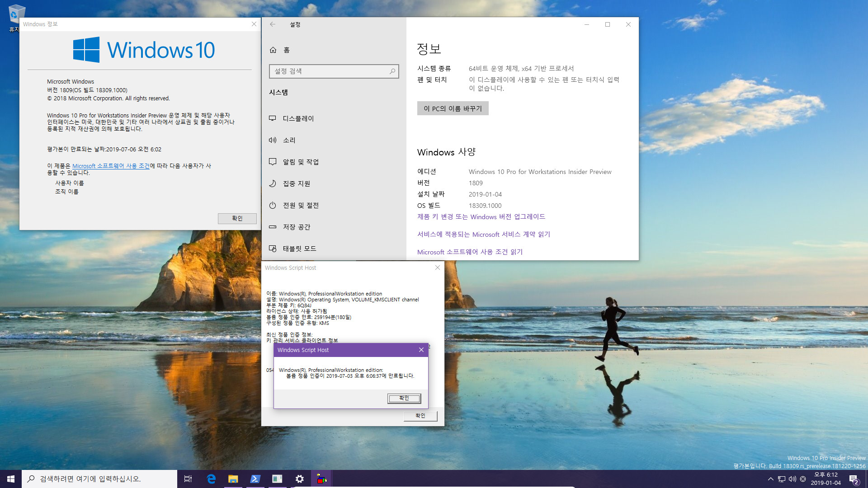This screenshot has width=868, height=488.
Task: Switch to the winver taskbar item
Action: pyautogui.click(x=277, y=479)
